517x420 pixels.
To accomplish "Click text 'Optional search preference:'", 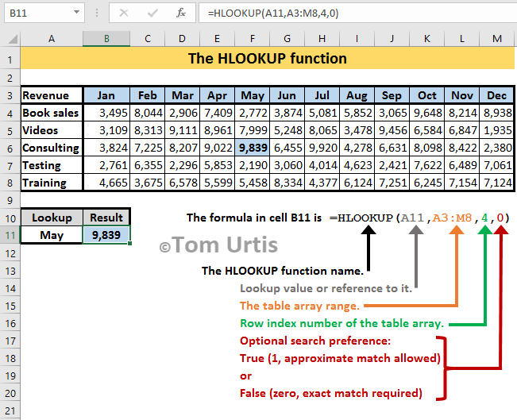I will point(315,341).
